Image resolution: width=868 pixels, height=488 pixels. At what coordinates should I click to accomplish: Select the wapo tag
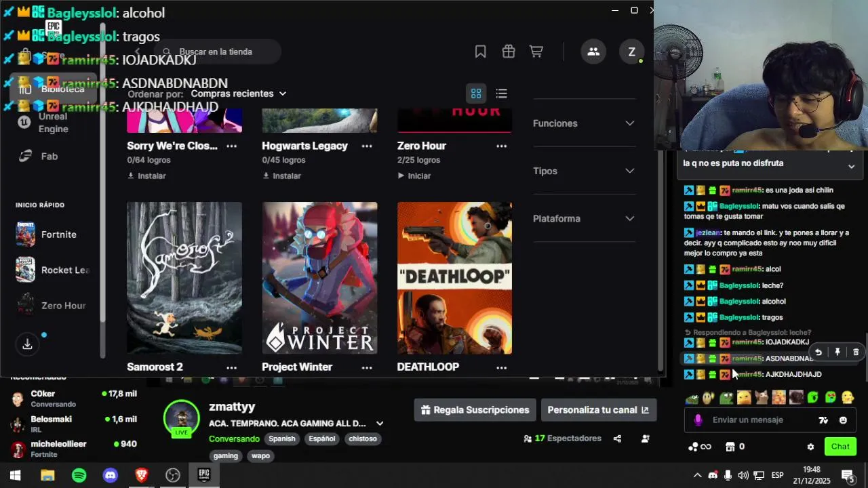pos(261,455)
